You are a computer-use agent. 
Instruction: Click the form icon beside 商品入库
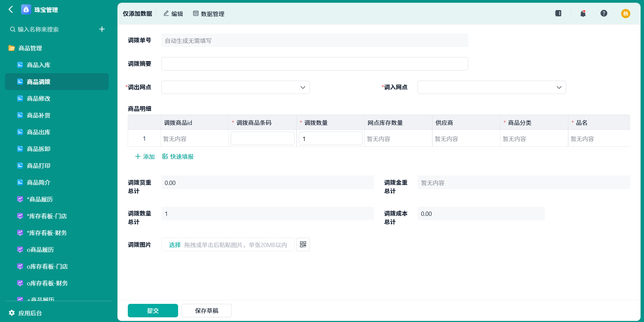(20, 65)
